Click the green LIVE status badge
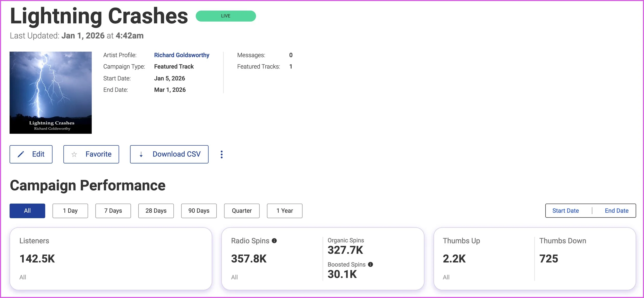This screenshot has height=298, width=644. (226, 16)
